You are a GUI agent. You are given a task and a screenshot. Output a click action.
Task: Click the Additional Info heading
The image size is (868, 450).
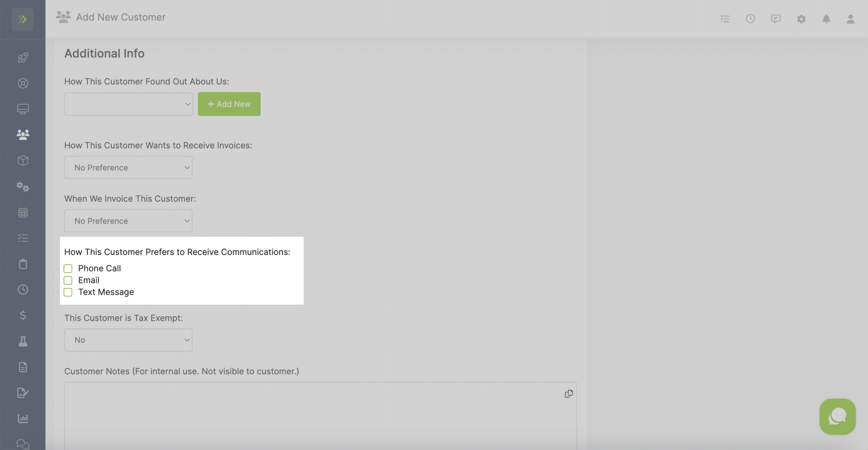pyautogui.click(x=104, y=53)
